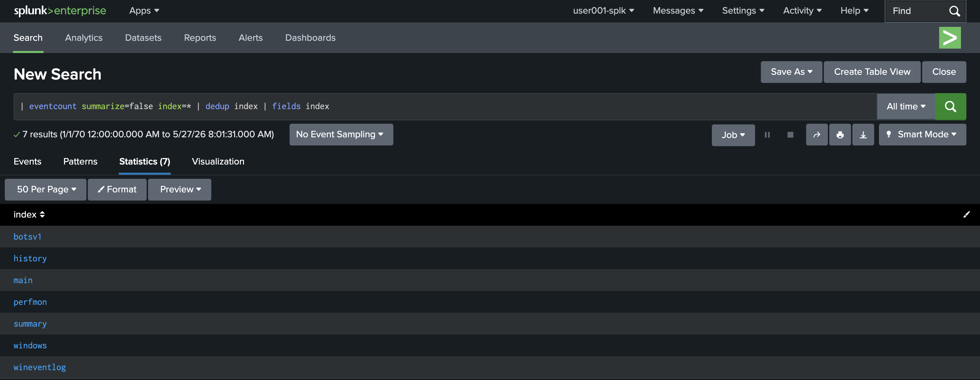Image resolution: width=980 pixels, height=380 pixels.
Task: Click the main index value
Action: pos(23,280)
